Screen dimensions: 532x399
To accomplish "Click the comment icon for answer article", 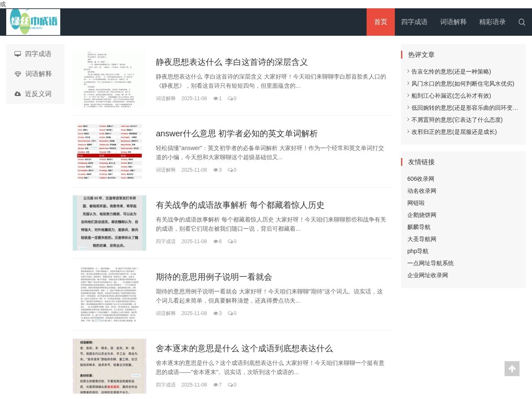I will pyautogui.click(x=230, y=170).
